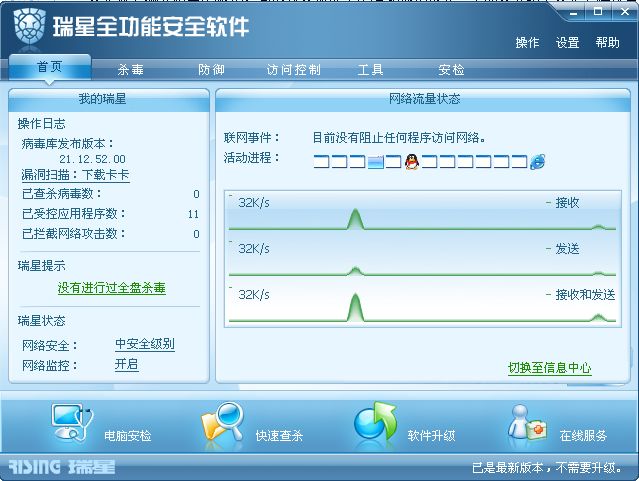Click the 已查杀病毒数 count 0
This screenshot has height=481, width=639.
(196, 194)
